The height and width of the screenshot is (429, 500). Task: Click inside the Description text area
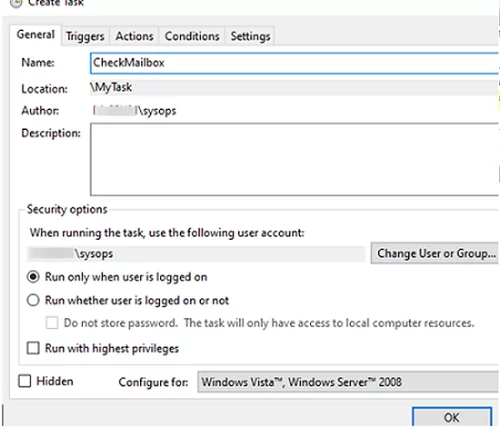[x=295, y=159]
